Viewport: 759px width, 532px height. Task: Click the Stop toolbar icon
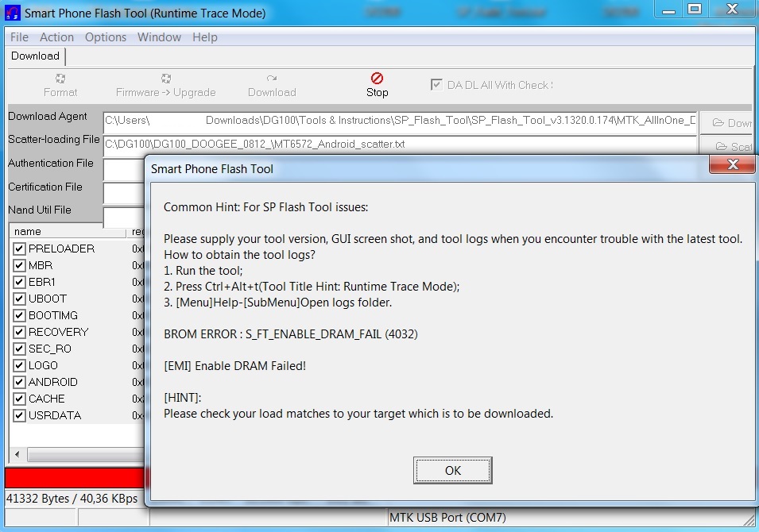click(x=377, y=79)
